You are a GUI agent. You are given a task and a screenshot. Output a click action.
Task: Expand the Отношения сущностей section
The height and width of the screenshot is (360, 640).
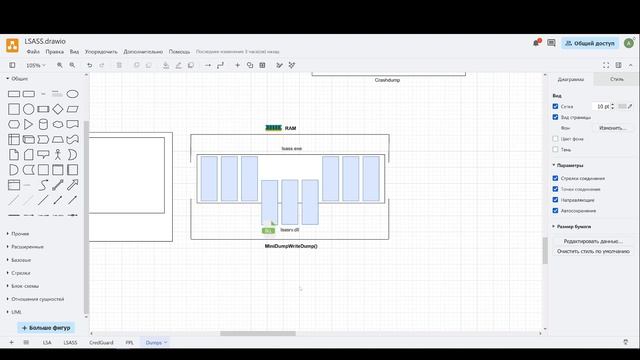[35, 299]
